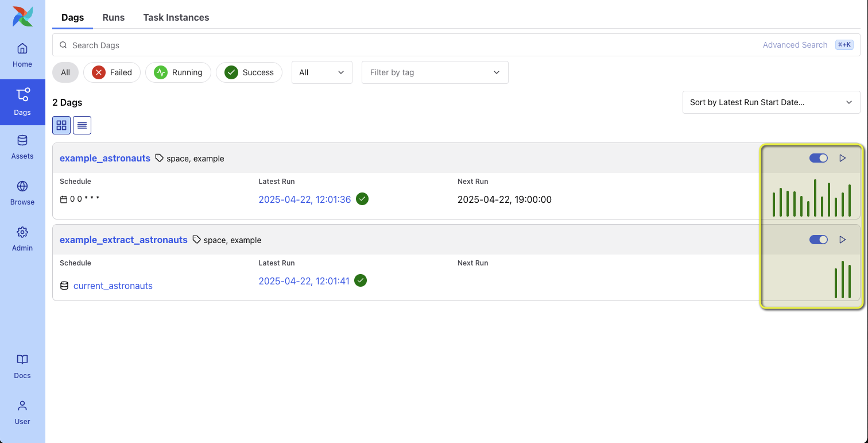
Task: Click calendar icon beside 0 0 * * * schedule
Action: tap(64, 199)
